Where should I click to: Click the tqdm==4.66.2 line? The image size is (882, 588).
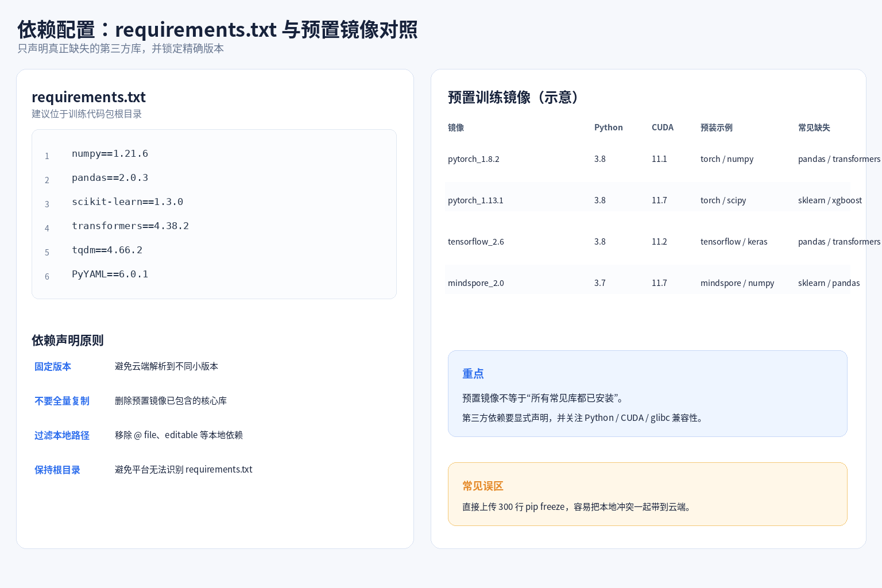[x=107, y=250]
